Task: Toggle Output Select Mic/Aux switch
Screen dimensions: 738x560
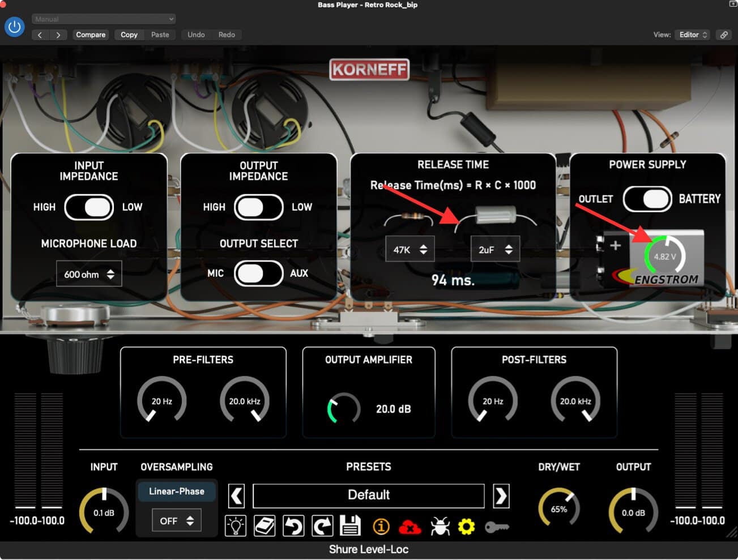Action: [x=258, y=273]
